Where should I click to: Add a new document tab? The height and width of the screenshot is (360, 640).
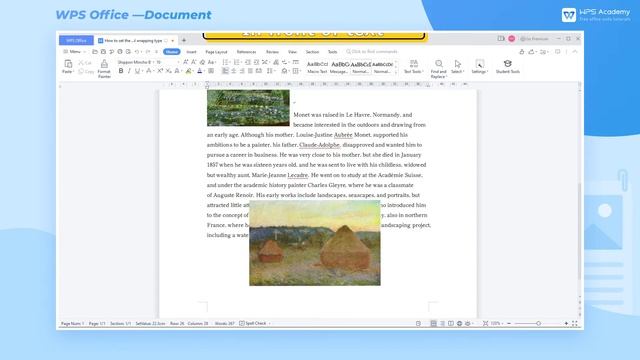click(x=184, y=40)
